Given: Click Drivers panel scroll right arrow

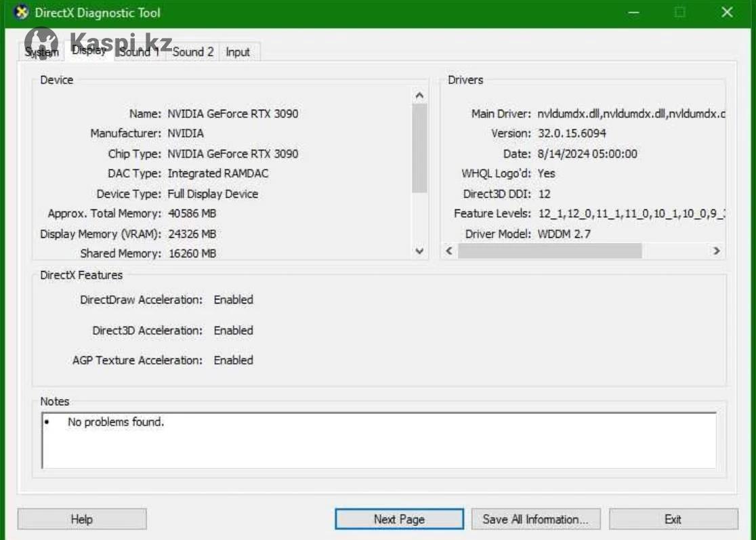Looking at the screenshot, I should [717, 251].
